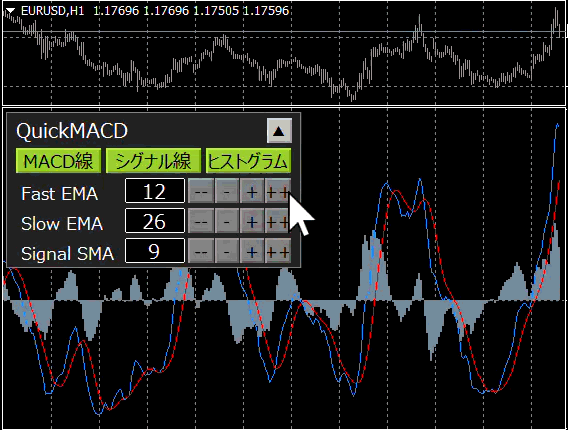Click the low price value 1.17505
The width and height of the screenshot is (568, 430).
point(216,11)
